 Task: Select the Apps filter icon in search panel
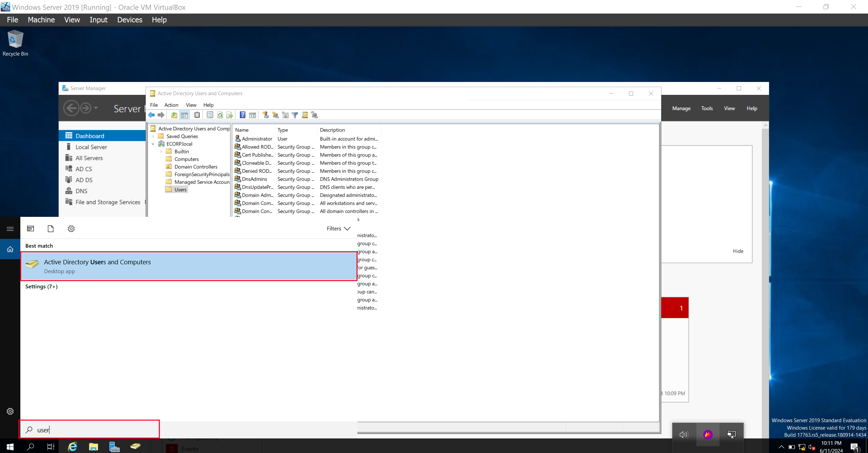31,229
